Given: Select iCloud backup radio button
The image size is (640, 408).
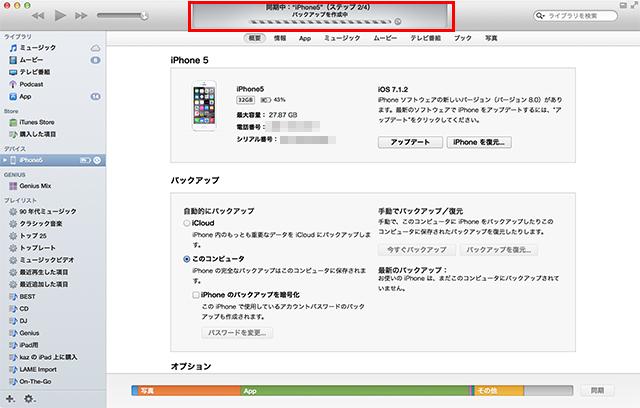Looking at the screenshot, I should (x=187, y=223).
